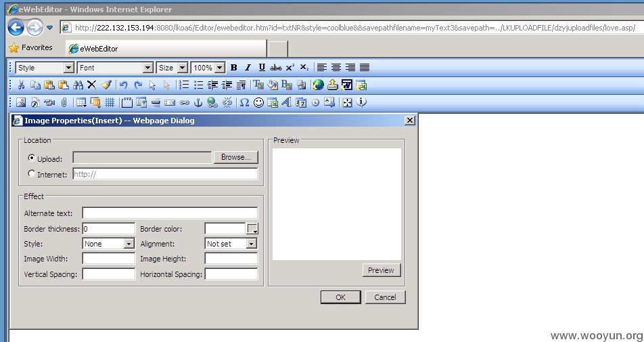Screen dimensions: 644x342
Task: Insert a bulleted list
Action: pos(198,85)
